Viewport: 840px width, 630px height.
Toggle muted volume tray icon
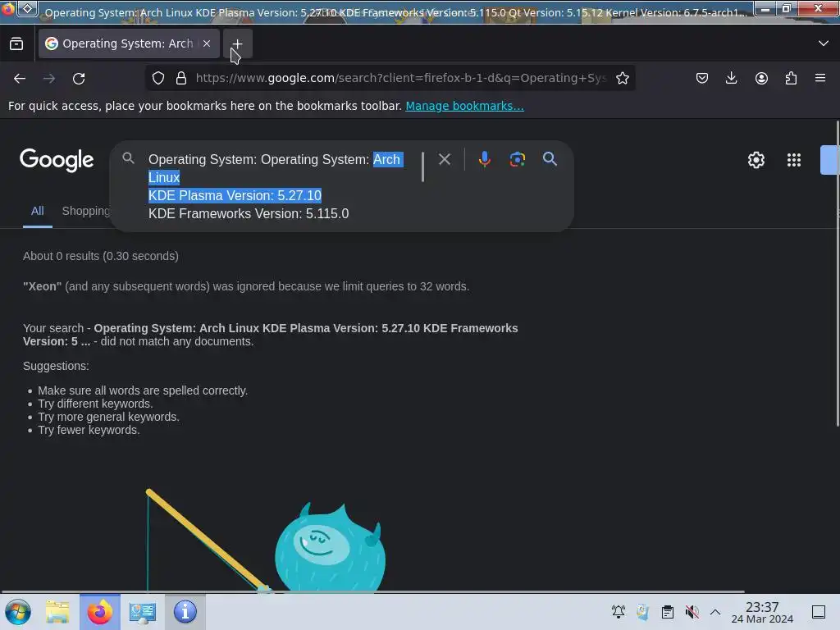point(692,612)
